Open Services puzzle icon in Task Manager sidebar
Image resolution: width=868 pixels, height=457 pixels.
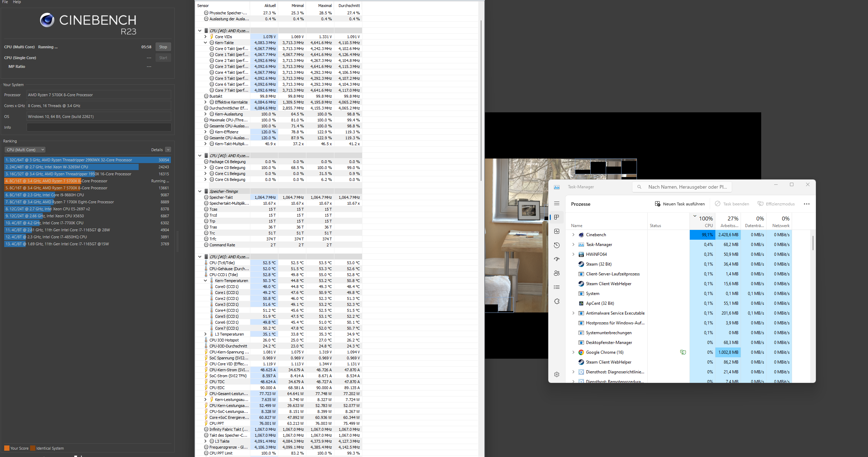pos(557,301)
